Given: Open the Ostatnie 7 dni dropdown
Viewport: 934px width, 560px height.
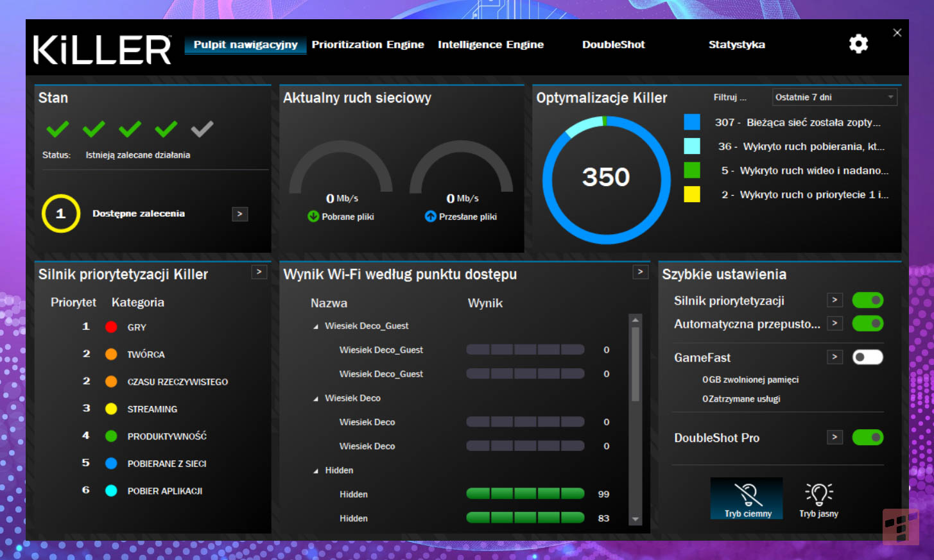Looking at the screenshot, I should 834,97.
